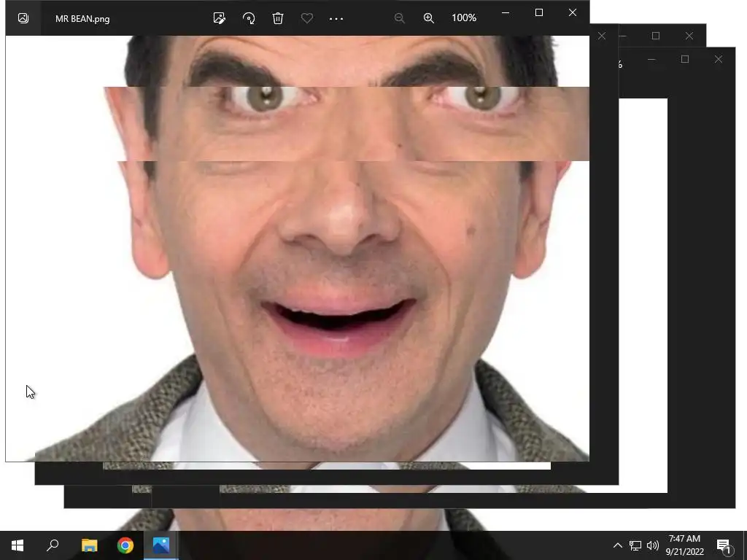Zoom out with the minus magnifier
Image resolution: width=747 pixels, height=560 pixels.
399,18
